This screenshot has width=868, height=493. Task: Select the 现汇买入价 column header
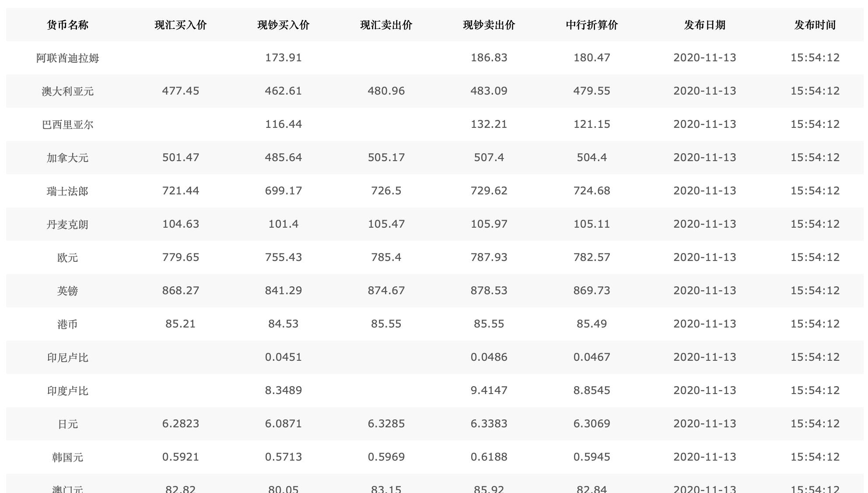click(181, 25)
